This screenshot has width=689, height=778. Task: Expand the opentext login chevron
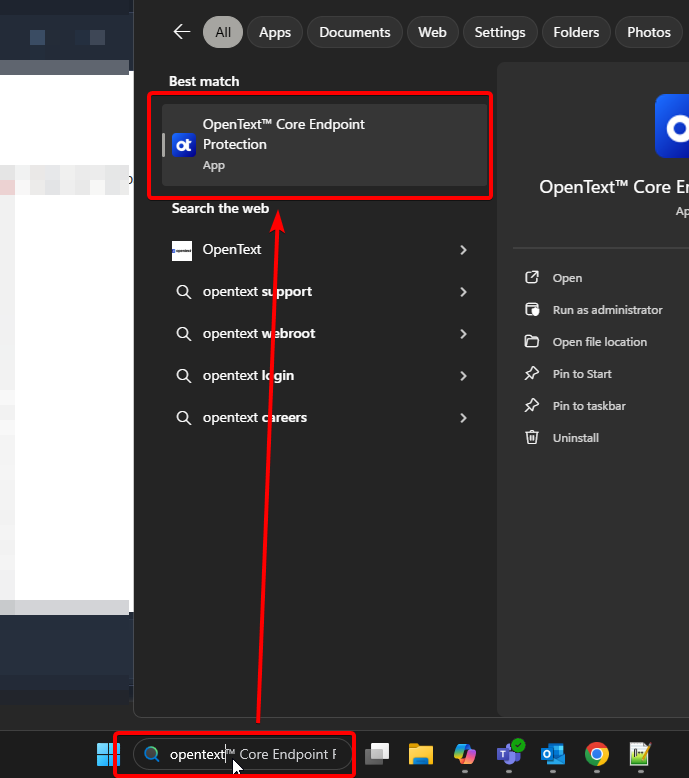(x=463, y=376)
